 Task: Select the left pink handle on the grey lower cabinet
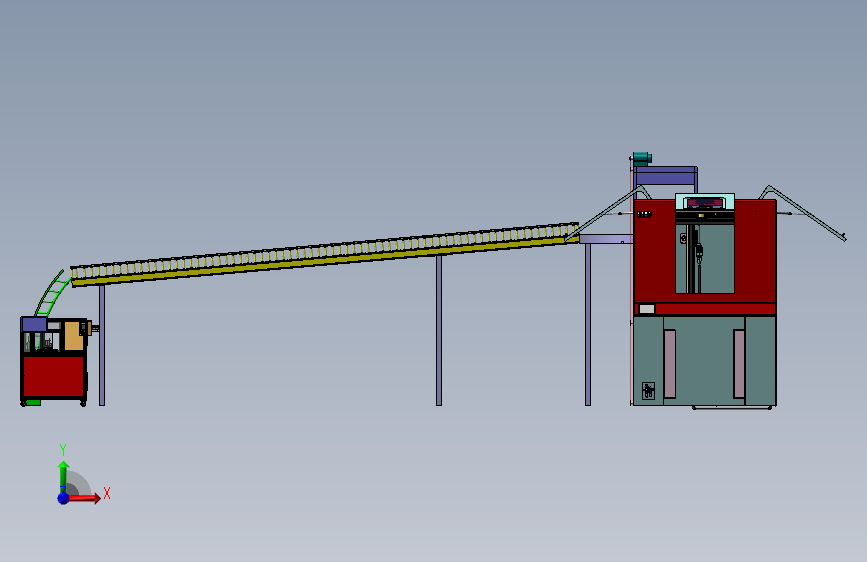(670, 363)
